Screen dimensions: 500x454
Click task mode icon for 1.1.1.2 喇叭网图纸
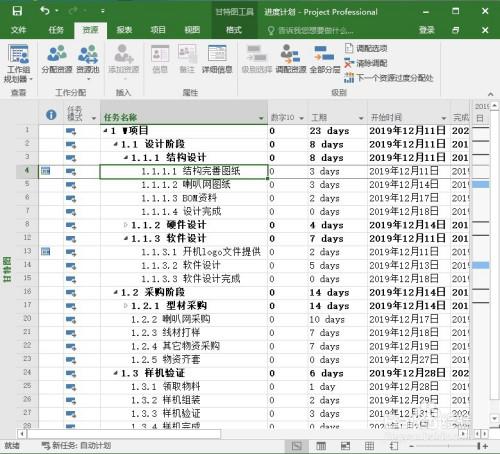click(71, 185)
